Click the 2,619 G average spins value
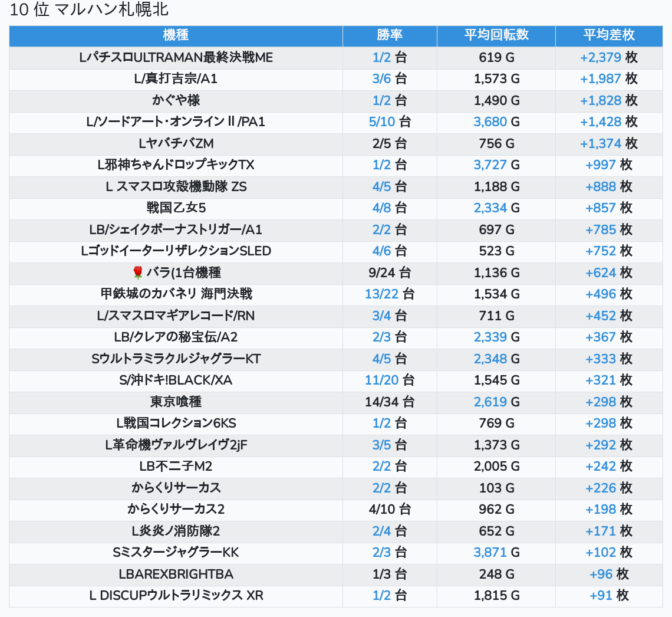Screen dimensions: 672x617 pyautogui.click(x=496, y=402)
